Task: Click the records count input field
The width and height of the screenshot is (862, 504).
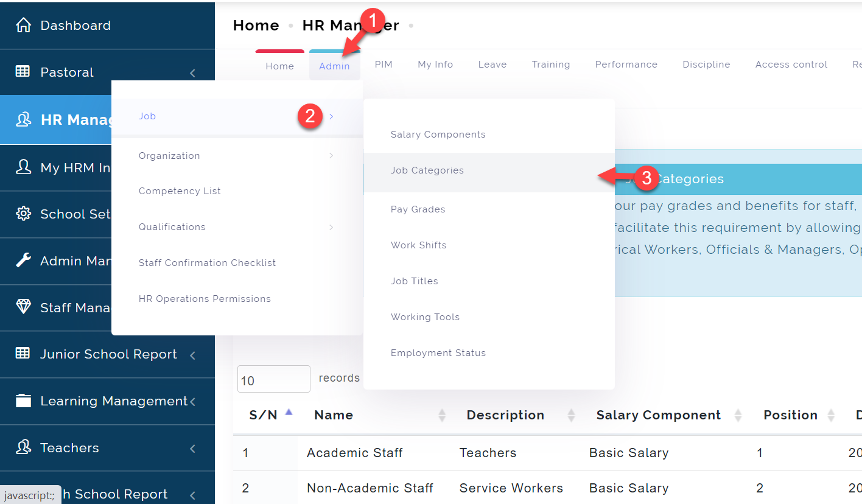Action: click(274, 379)
